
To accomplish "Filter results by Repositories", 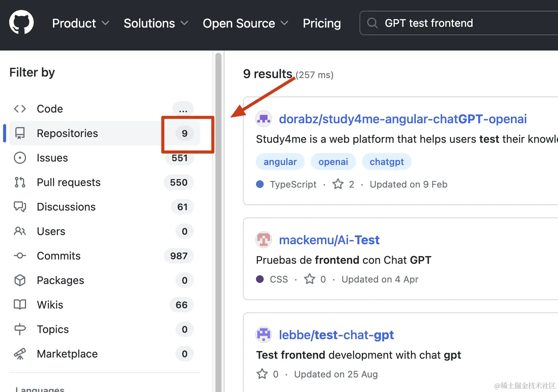I will 105,133.
